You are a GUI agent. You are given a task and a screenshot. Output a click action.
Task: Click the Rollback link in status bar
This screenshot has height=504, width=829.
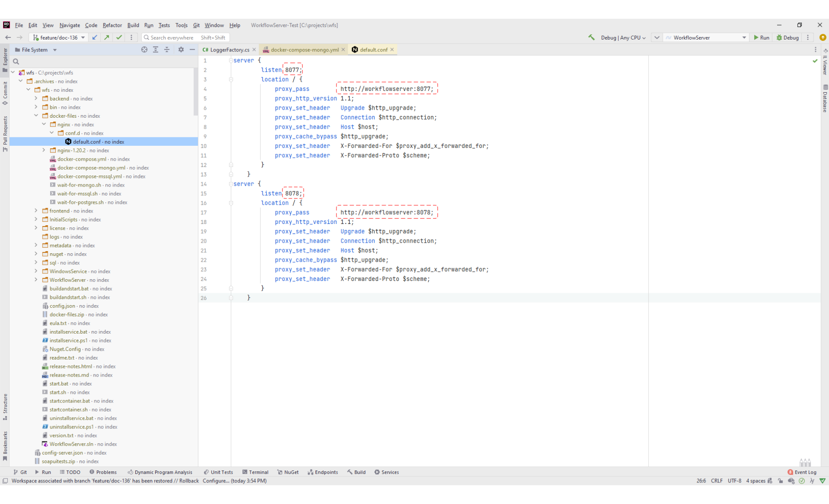pos(189,481)
